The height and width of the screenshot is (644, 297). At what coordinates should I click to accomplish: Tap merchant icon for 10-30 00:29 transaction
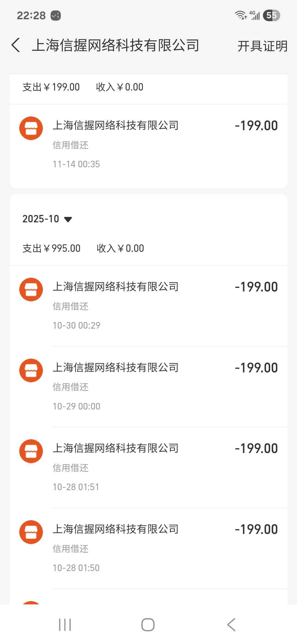(31, 290)
